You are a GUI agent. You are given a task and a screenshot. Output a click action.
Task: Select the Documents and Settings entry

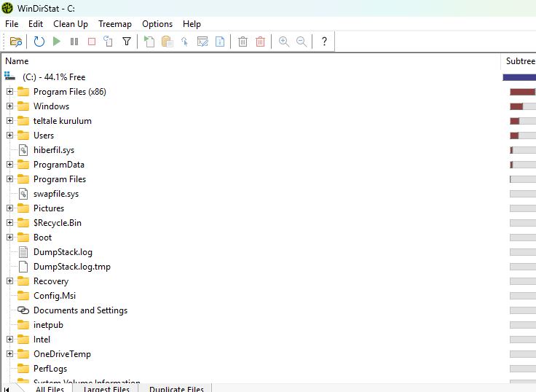pos(80,310)
